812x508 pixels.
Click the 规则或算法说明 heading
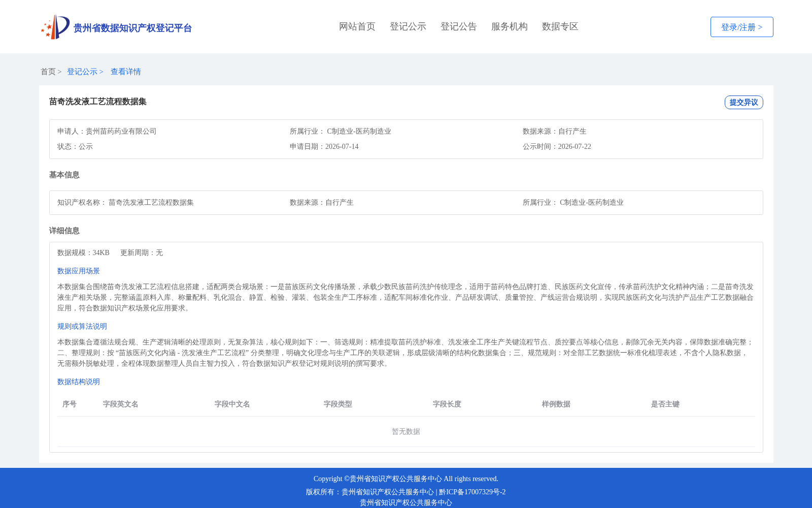[x=82, y=326]
